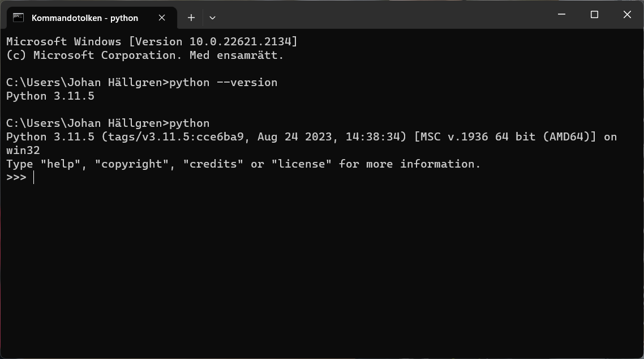Image resolution: width=644 pixels, height=359 pixels.
Task: Click the "Python 3.11.5" version output line
Action: click(50, 96)
